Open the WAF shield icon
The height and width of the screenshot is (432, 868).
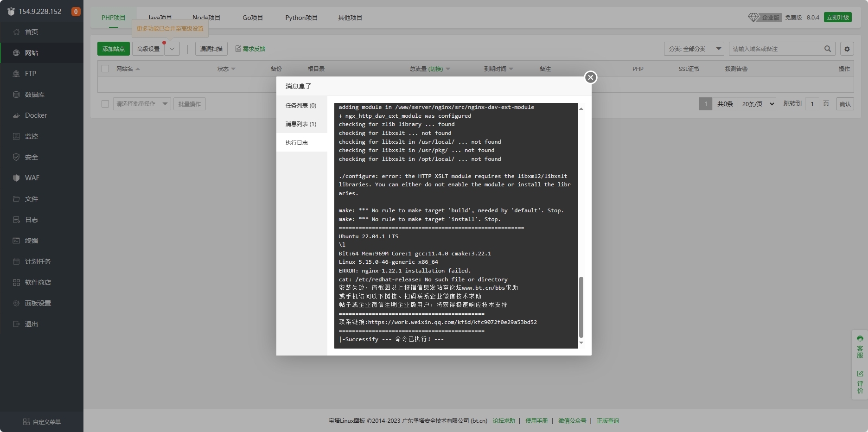pos(16,178)
